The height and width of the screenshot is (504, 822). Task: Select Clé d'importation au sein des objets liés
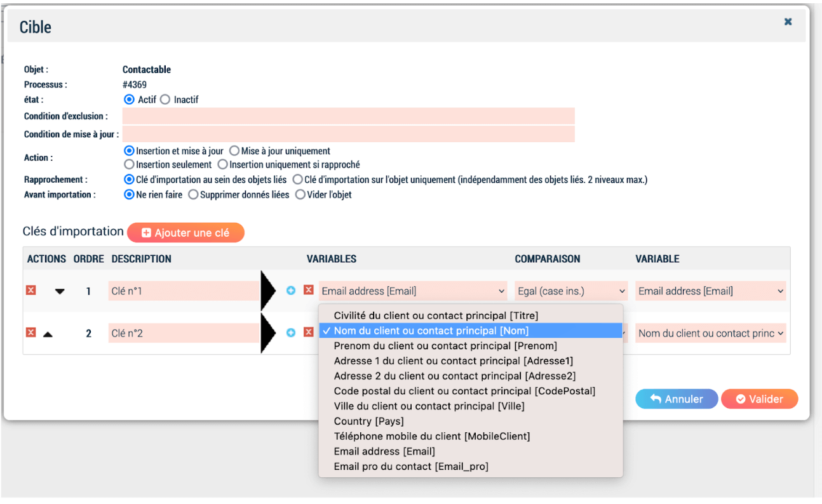click(x=129, y=180)
